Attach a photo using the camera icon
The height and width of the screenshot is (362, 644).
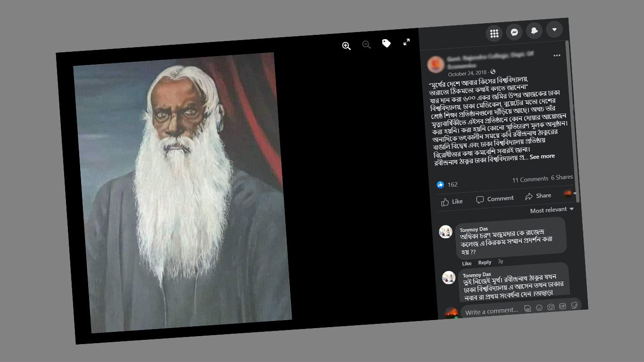pos(551,307)
